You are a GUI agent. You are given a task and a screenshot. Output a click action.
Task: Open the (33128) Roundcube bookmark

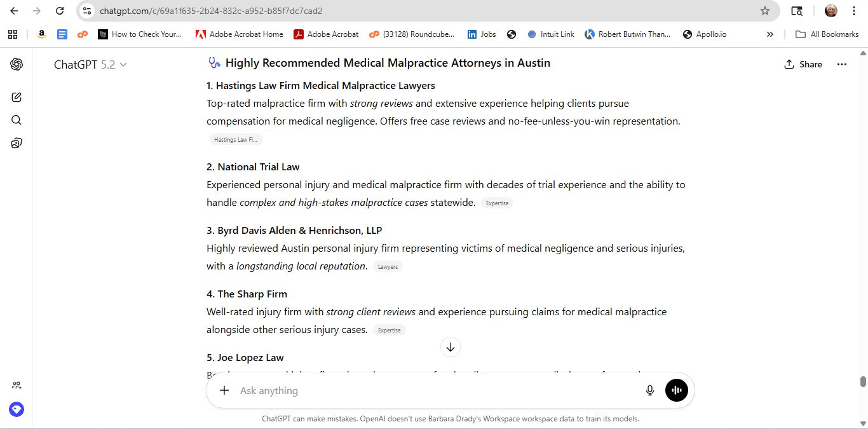coord(412,34)
